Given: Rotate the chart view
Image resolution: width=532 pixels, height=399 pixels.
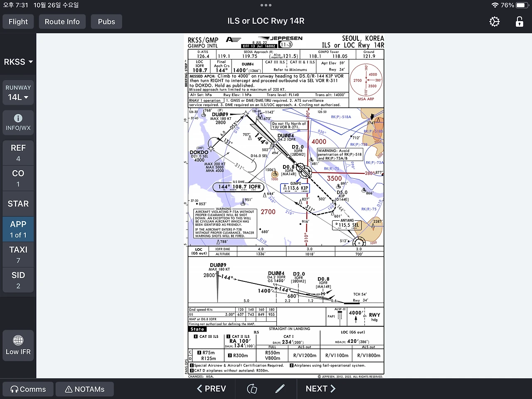Looking at the screenshot, I should 252,389.
